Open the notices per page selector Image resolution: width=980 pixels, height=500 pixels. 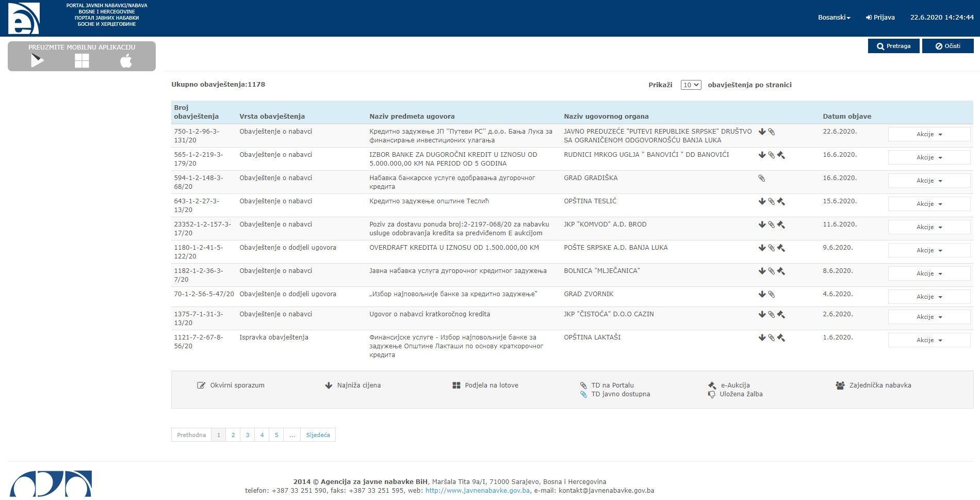click(x=691, y=85)
